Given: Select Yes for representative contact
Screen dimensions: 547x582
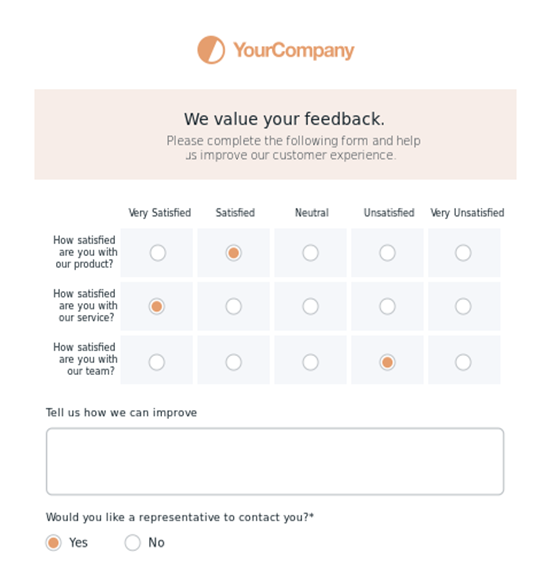Looking at the screenshot, I should click(x=53, y=543).
